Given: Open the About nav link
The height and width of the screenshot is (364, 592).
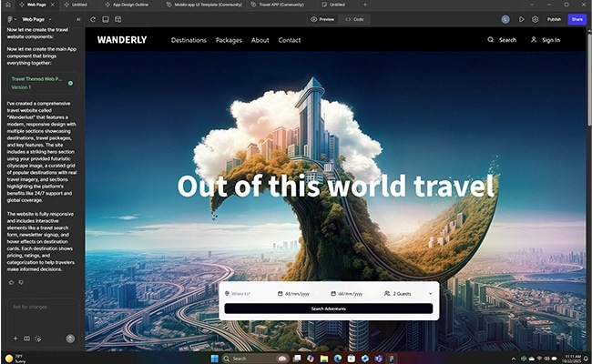Looking at the screenshot, I should click(x=260, y=40).
